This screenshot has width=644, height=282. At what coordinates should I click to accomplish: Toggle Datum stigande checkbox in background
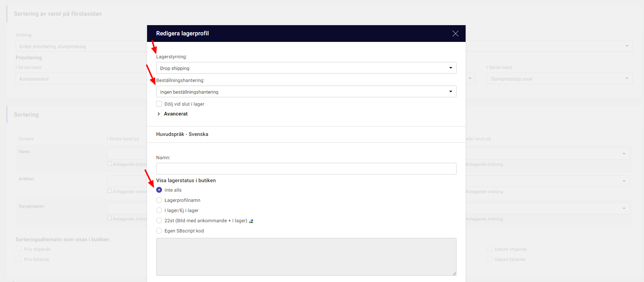(x=490, y=249)
